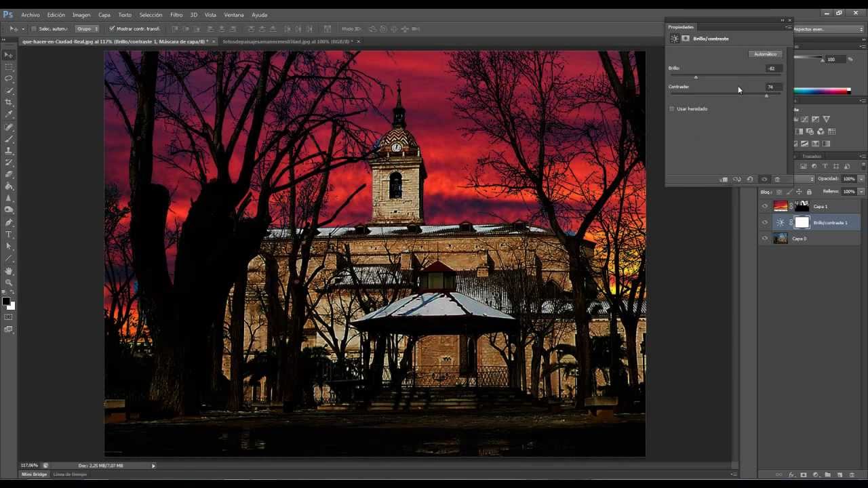Open the Relleno dropdown arrow
Screen dimensions: 868x488
click(x=861, y=192)
